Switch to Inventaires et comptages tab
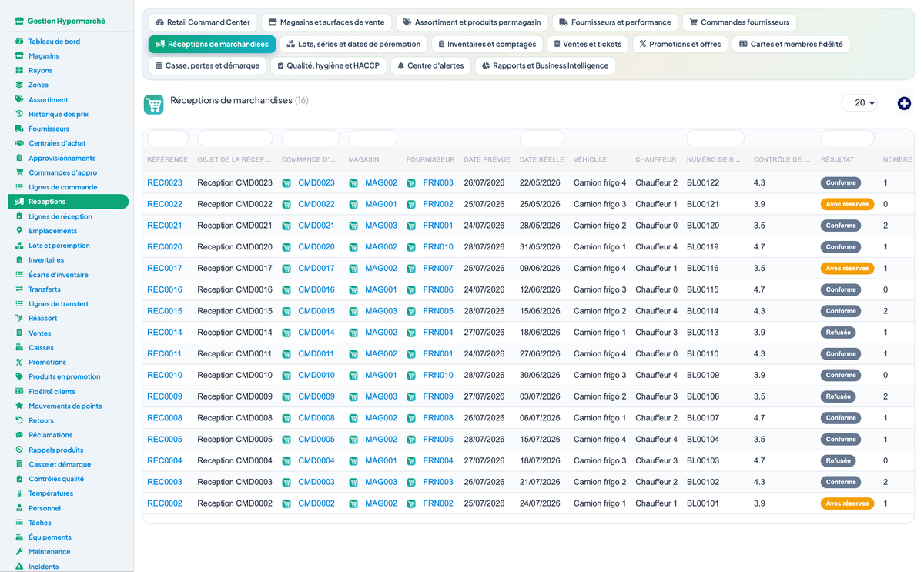The image size is (924, 572). point(487,44)
